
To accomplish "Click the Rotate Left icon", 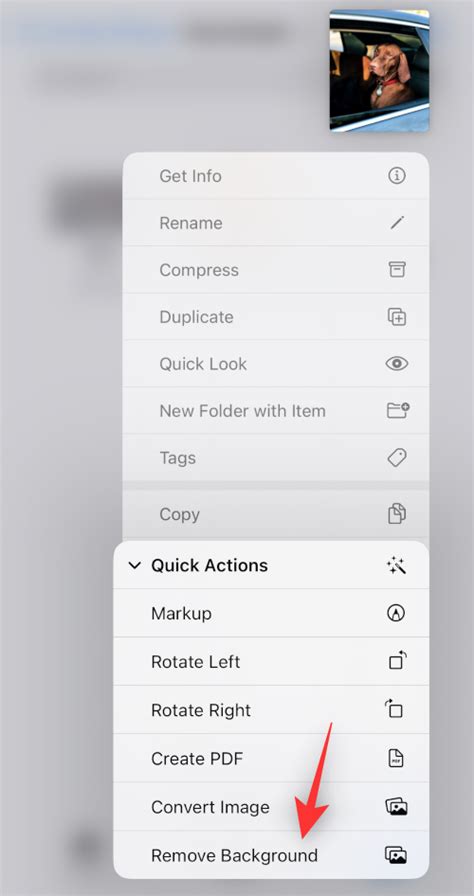I will click(397, 661).
